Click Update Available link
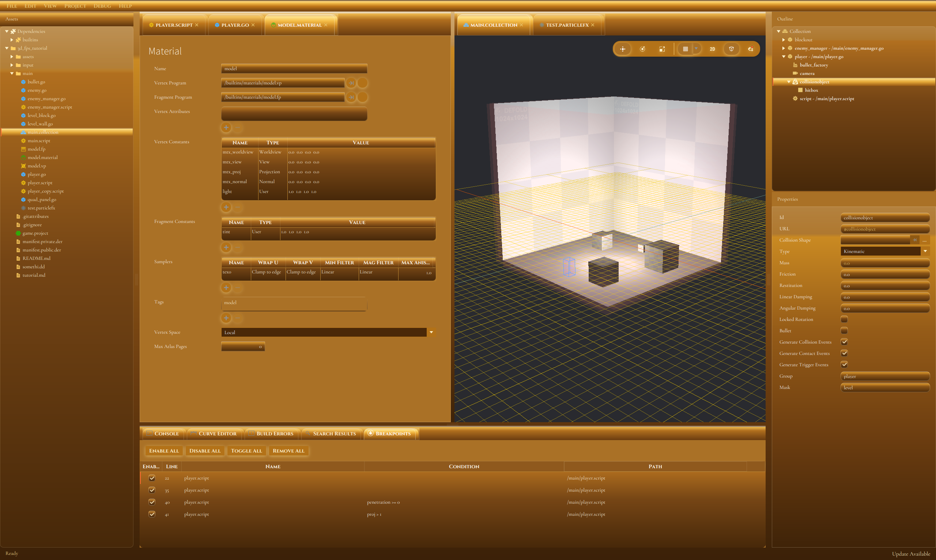The image size is (936, 560). point(911,553)
